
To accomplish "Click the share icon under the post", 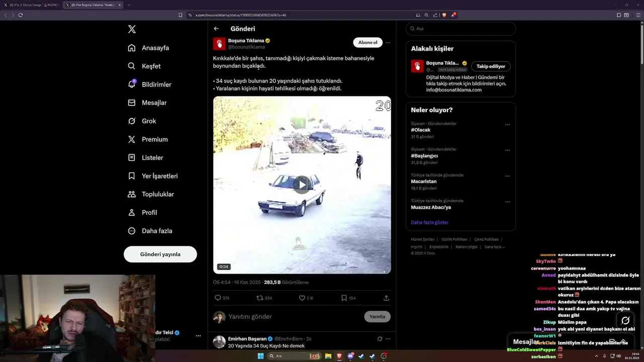I will coord(386,298).
